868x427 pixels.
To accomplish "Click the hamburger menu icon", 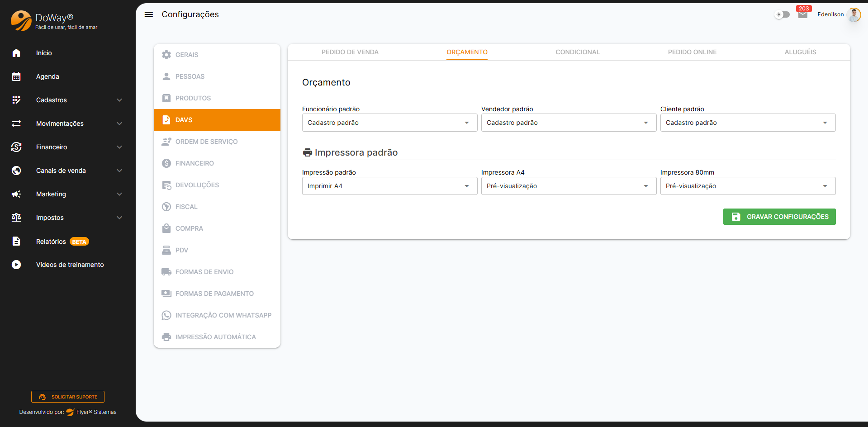I will coord(149,14).
